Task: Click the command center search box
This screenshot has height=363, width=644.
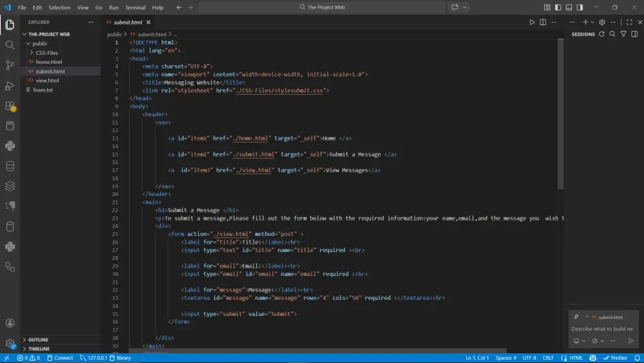Action: pos(321,7)
